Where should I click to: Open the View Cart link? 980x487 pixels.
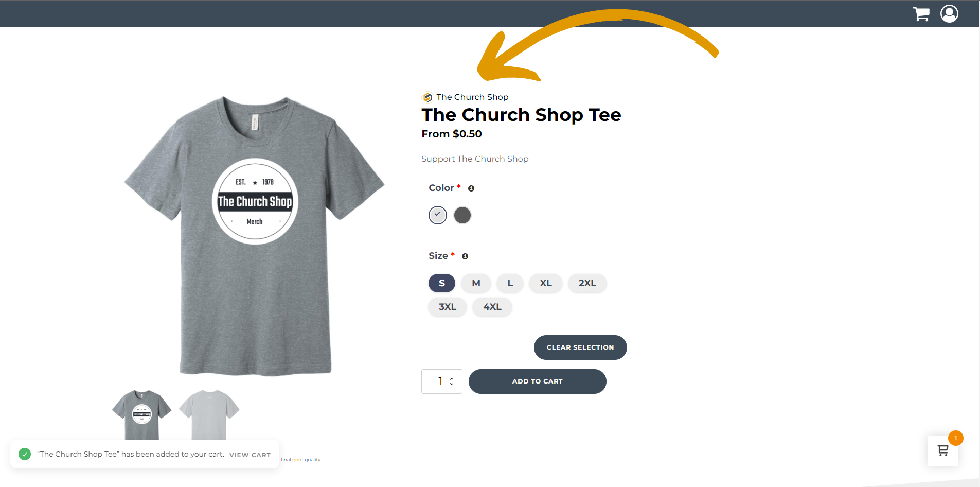coord(250,455)
